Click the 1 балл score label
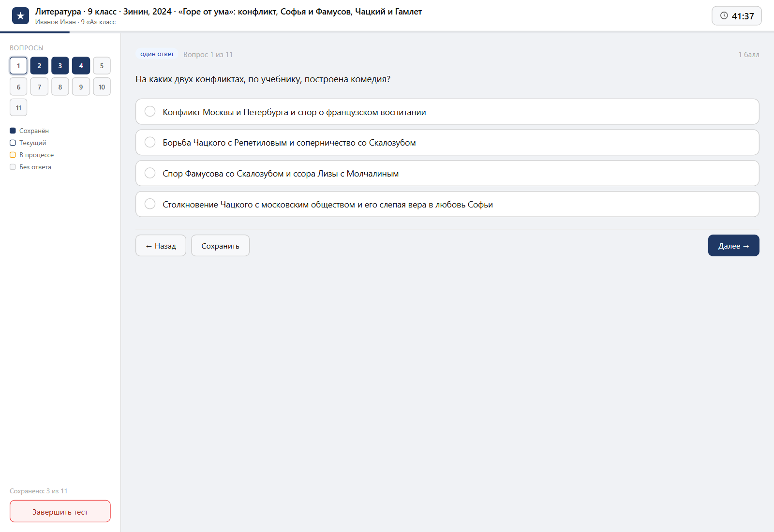This screenshot has height=532, width=774. coord(748,55)
